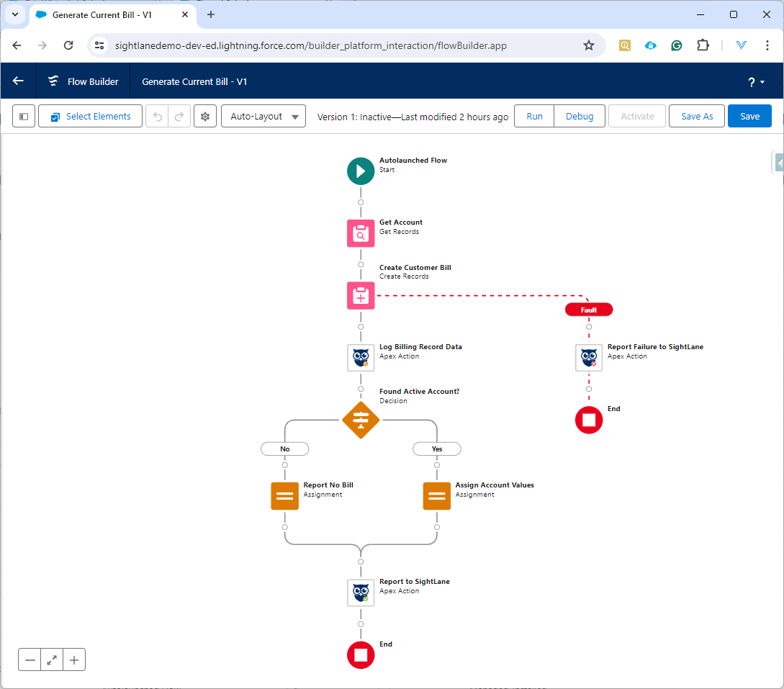The height and width of the screenshot is (689, 784).
Task: Select Log Billing Record Data Apex action
Action: pos(361,358)
